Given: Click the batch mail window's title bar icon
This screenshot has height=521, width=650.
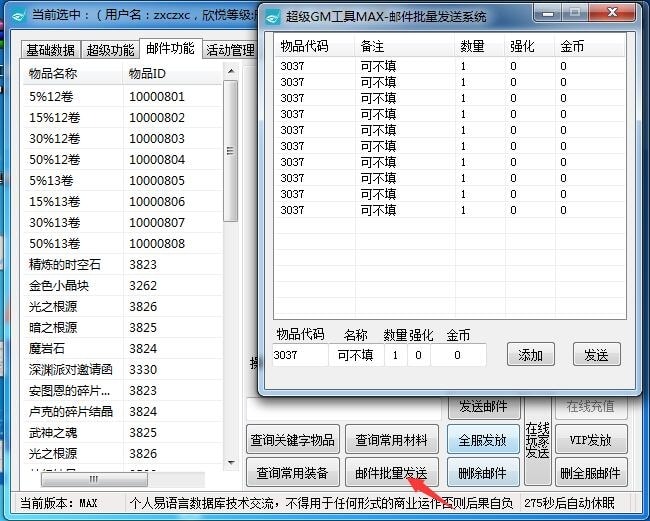Looking at the screenshot, I should coord(272,15).
